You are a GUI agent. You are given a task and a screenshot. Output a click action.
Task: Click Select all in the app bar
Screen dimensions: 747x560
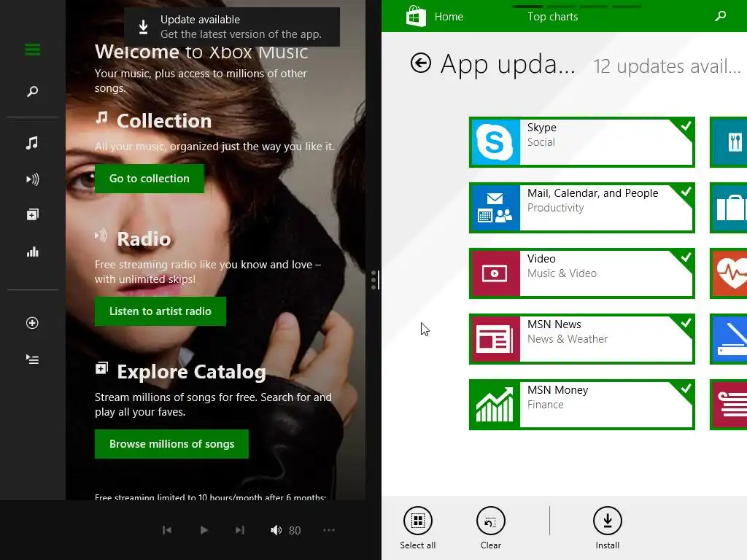pos(418,528)
